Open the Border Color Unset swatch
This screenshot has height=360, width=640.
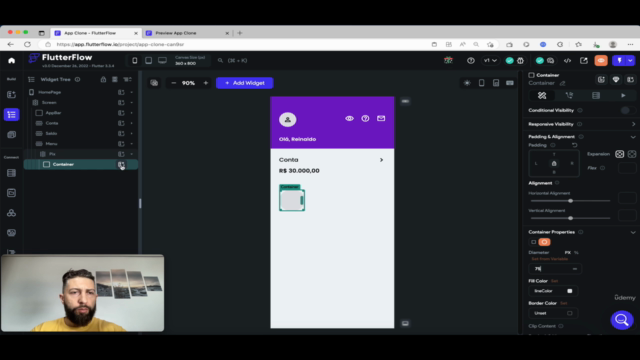tap(570, 313)
